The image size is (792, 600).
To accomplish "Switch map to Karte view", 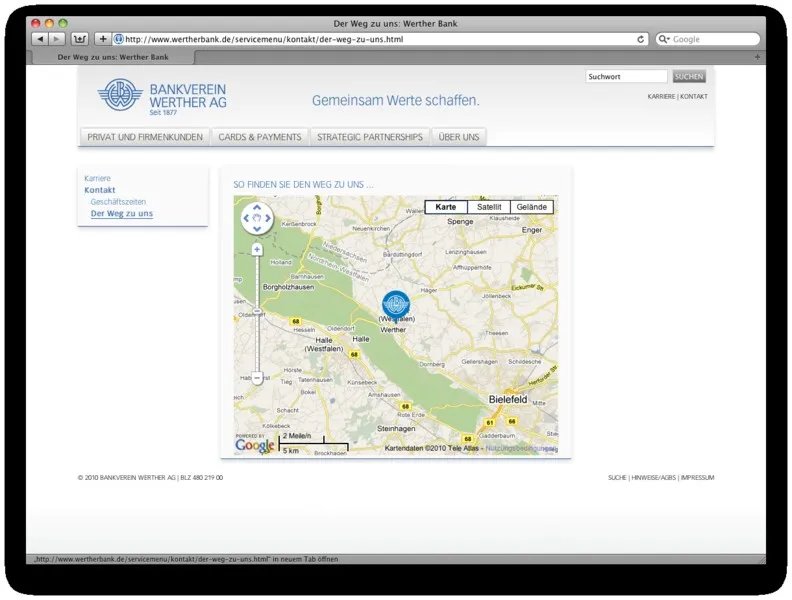I will [446, 207].
